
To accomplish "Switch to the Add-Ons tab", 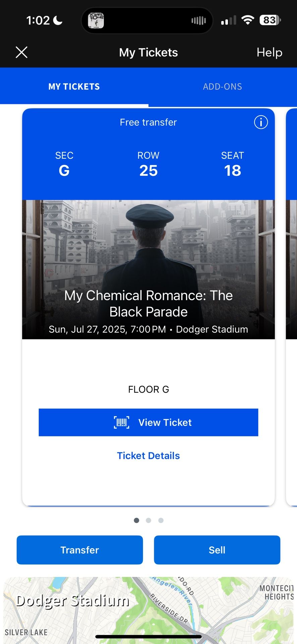I will 222,87.
